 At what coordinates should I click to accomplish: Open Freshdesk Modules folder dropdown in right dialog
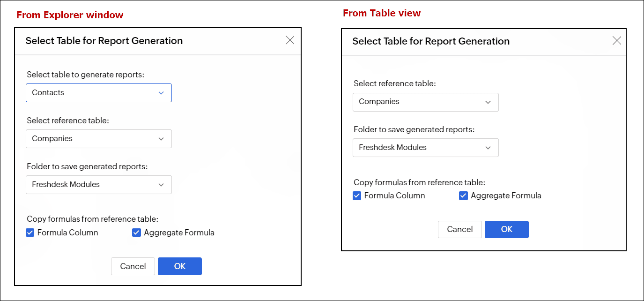pyautogui.click(x=425, y=148)
